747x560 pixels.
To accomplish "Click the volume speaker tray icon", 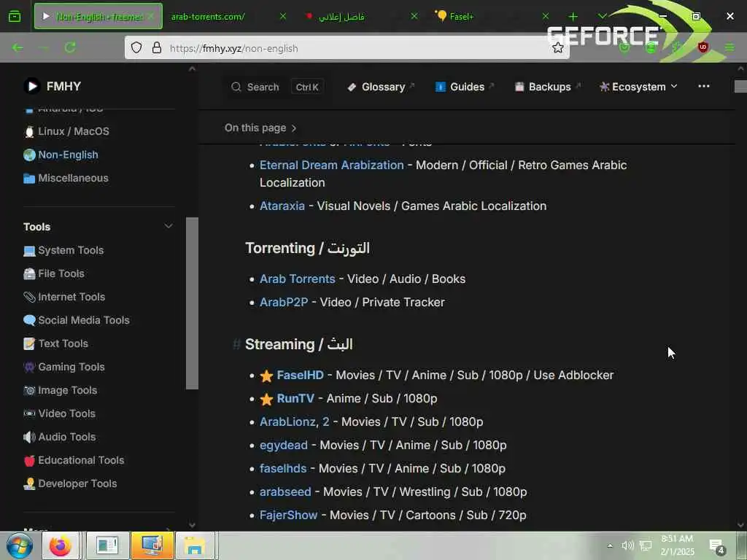I will pyautogui.click(x=627, y=545).
